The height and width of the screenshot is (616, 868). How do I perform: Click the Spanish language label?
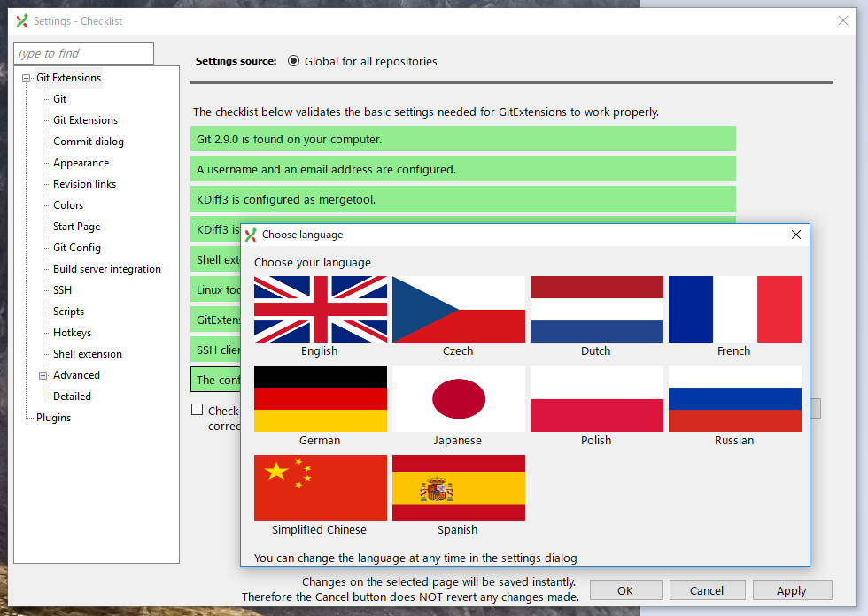coord(457,530)
